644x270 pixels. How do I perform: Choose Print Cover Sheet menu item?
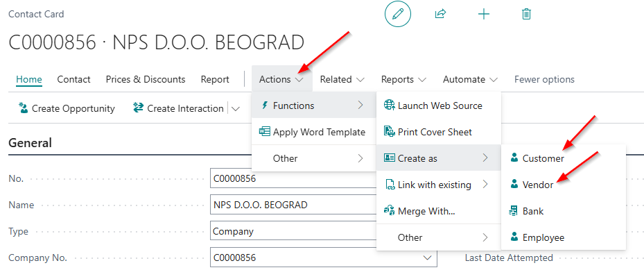click(439, 132)
